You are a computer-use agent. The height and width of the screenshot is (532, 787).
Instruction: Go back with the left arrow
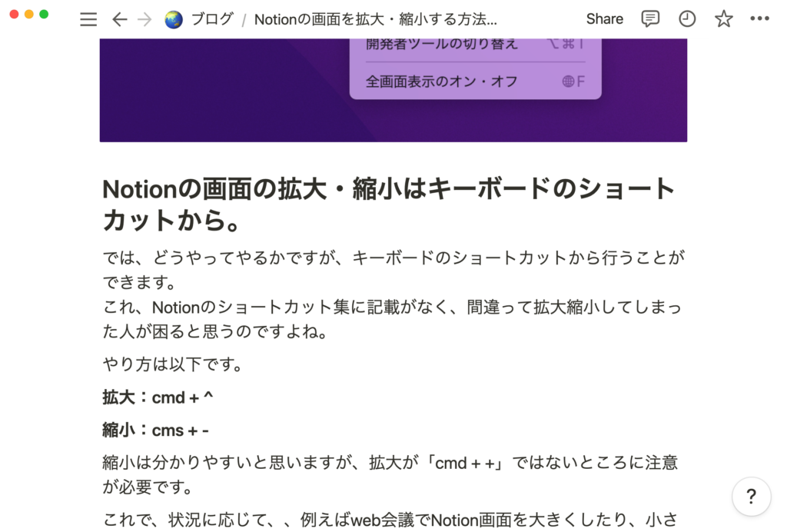(119, 19)
